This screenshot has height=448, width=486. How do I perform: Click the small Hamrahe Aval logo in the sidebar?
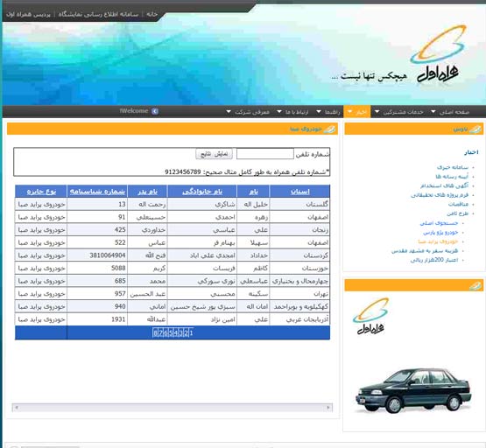point(370,316)
